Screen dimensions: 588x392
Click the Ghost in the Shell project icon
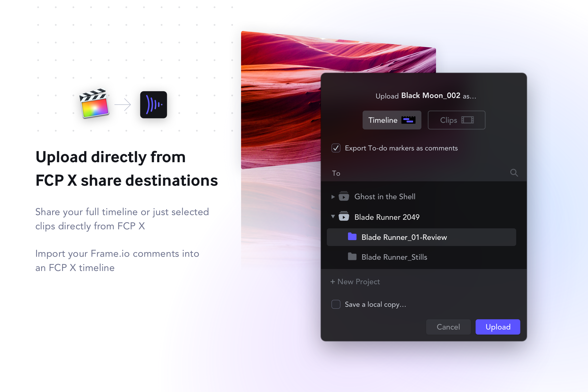pyautogui.click(x=344, y=196)
